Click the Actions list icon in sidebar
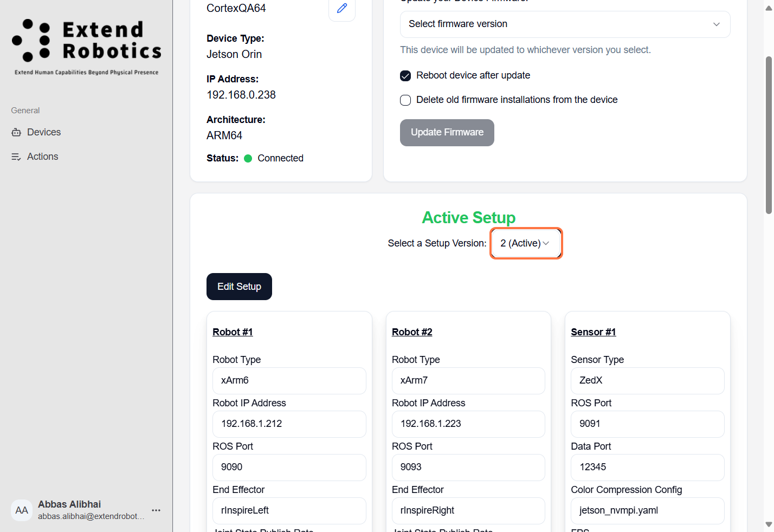The image size is (774, 532). point(16,157)
